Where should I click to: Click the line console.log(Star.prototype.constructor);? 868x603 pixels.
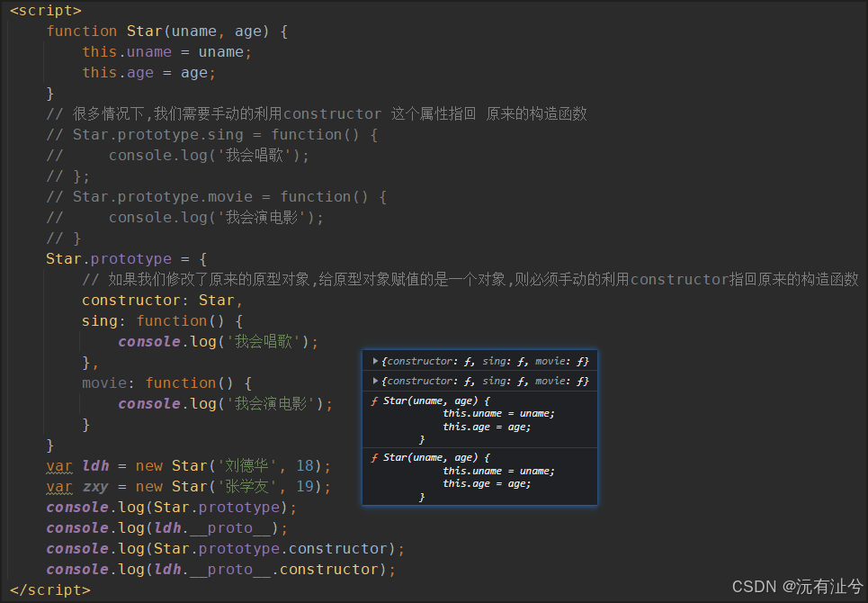(x=225, y=549)
